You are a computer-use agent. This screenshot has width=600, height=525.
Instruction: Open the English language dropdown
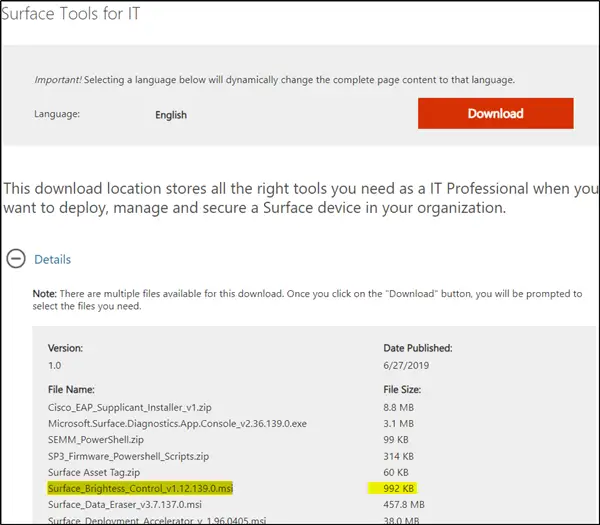point(171,115)
